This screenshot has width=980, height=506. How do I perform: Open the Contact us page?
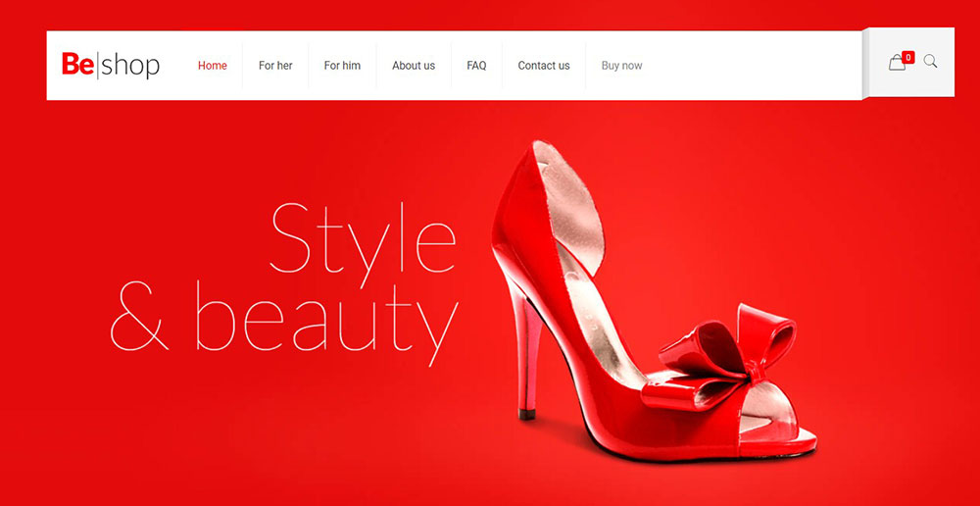(x=544, y=66)
